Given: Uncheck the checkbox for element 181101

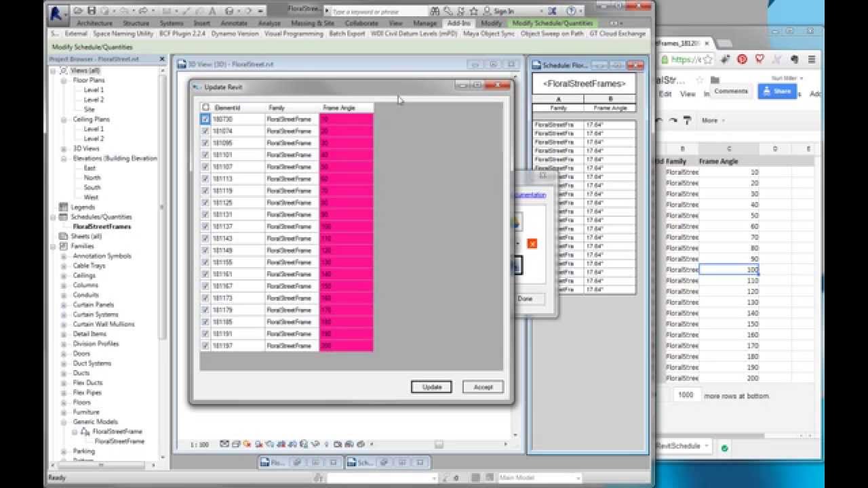Looking at the screenshot, I should click(x=205, y=155).
